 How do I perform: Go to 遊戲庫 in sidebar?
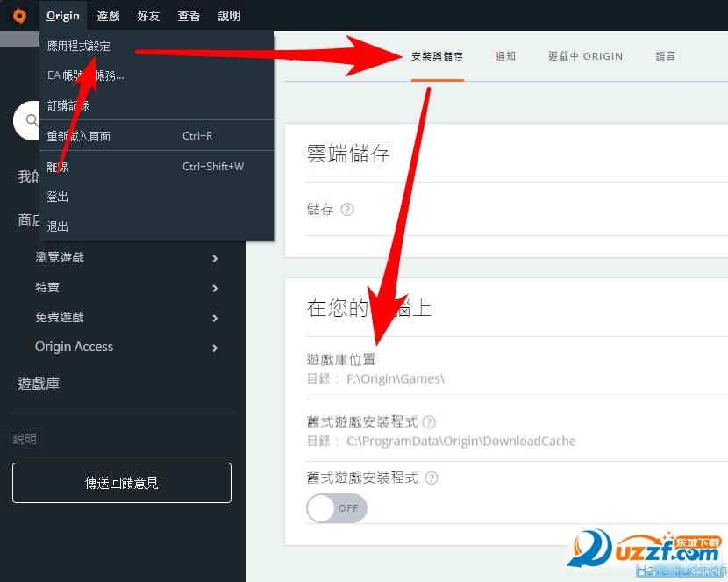(39, 384)
